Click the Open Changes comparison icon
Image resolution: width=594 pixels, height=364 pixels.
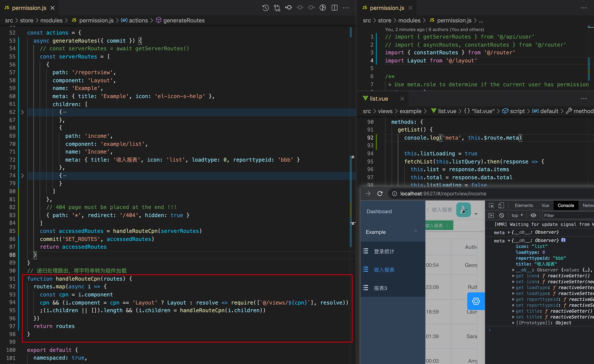277,8
